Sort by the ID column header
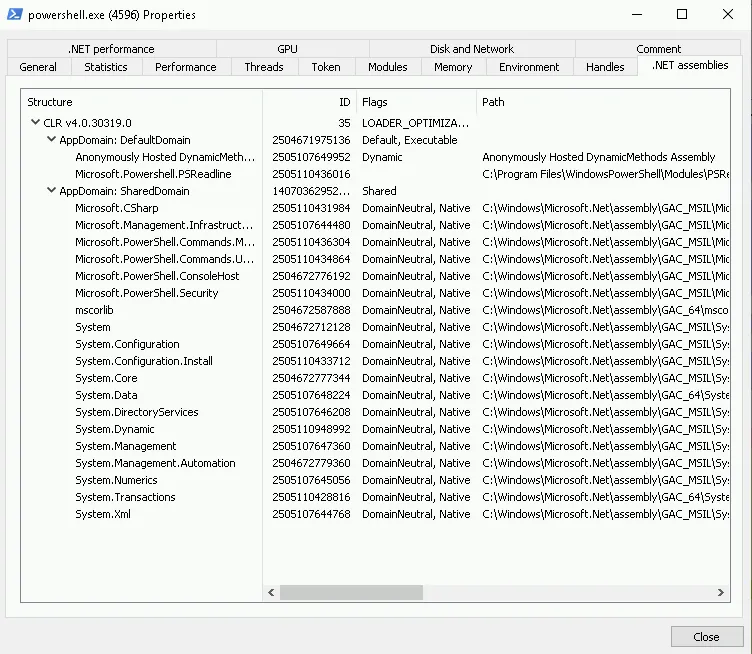Viewport: 752px width, 654px height. click(x=309, y=102)
